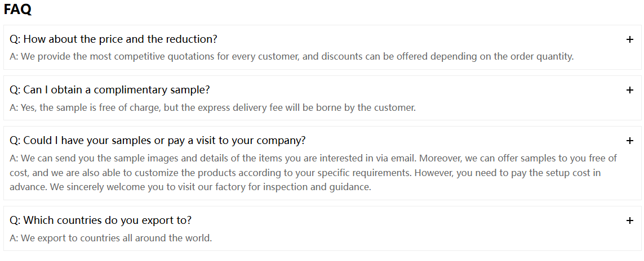The width and height of the screenshot is (644, 261).
Task: Open the export countries item via plus icon
Action: point(629,220)
